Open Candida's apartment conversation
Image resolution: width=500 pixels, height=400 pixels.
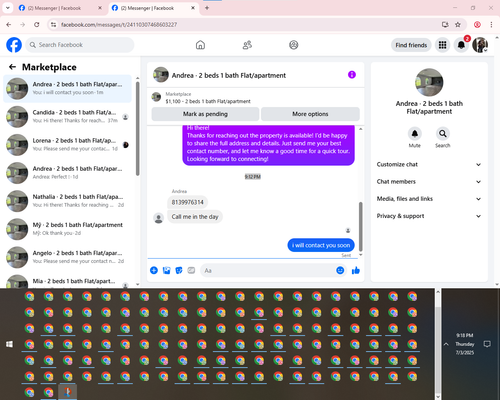[67, 117]
